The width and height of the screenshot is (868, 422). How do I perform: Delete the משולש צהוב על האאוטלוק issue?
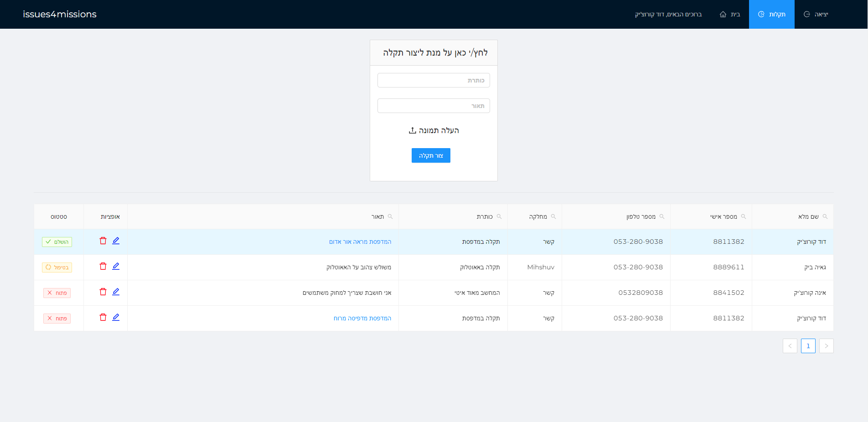(x=103, y=266)
